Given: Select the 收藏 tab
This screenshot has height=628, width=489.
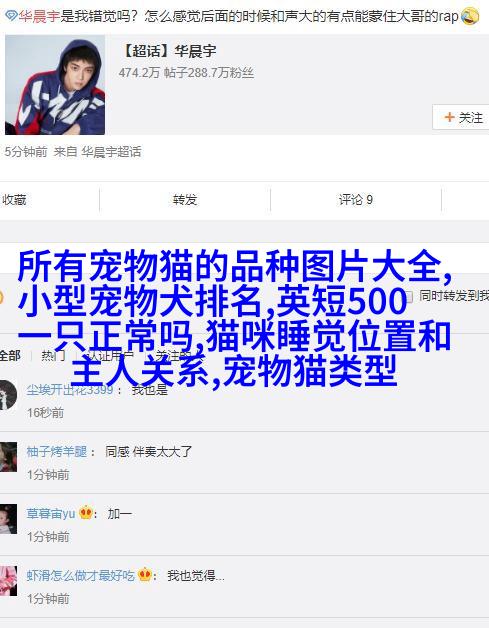Looking at the screenshot, I should pyautogui.click(x=14, y=199).
